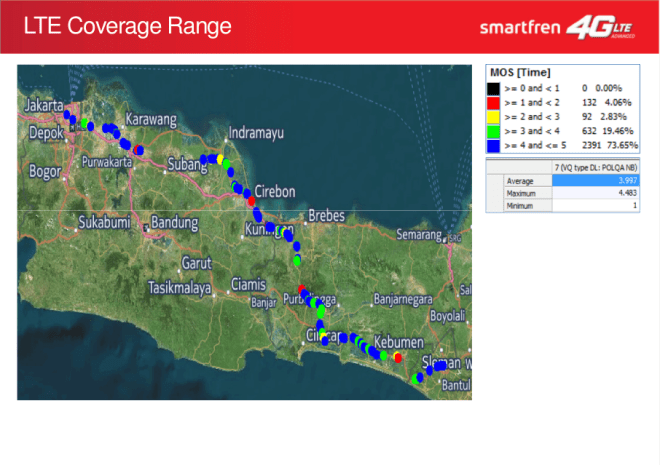
Task: Click the Banjarnegara label on map
Action: pyautogui.click(x=403, y=299)
